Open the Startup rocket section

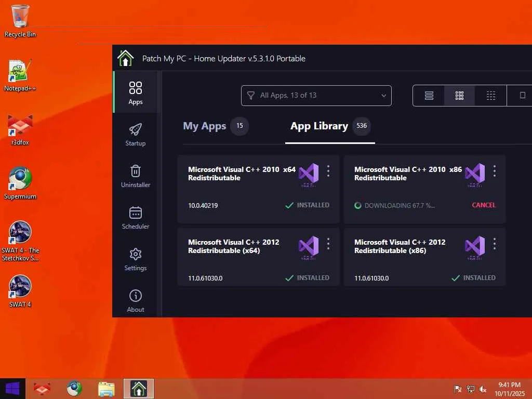pyautogui.click(x=136, y=135)
